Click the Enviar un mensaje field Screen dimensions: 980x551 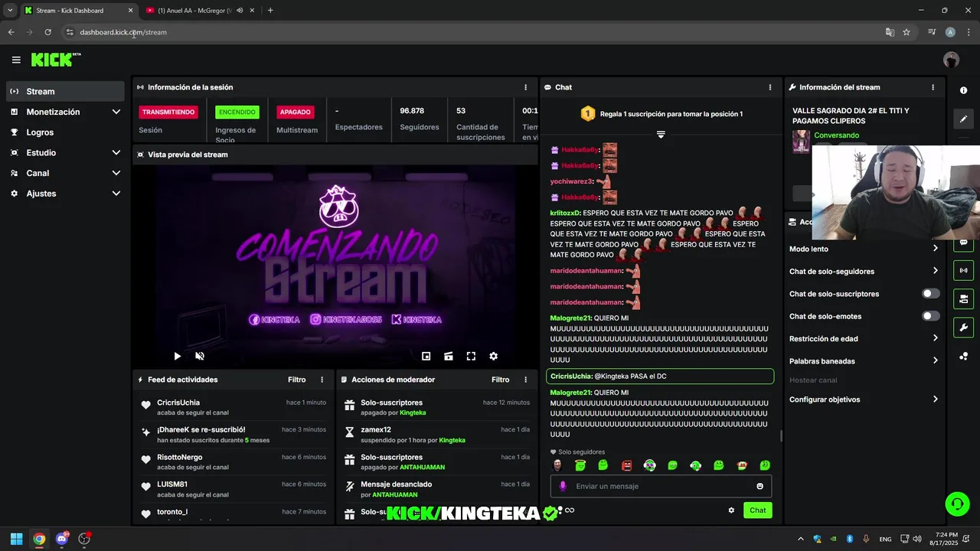661,486
